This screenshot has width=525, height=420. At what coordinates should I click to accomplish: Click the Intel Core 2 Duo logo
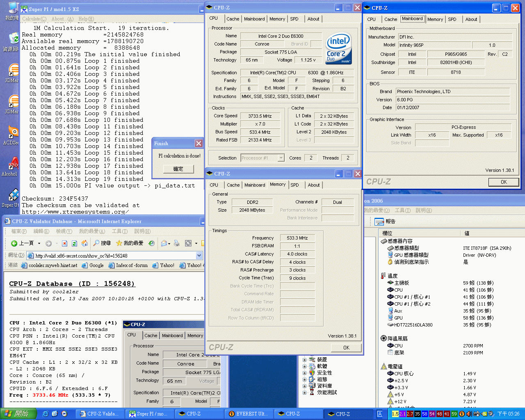(339, 48)
